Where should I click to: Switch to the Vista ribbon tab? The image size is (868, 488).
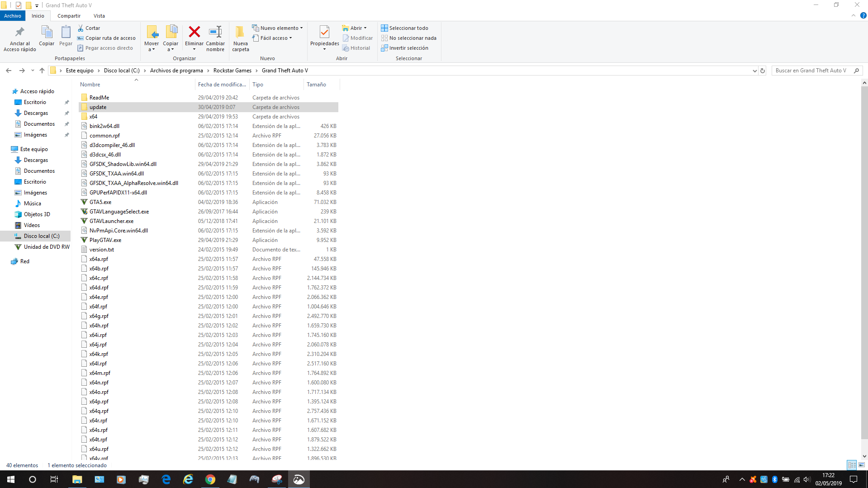[x=99, y=16]
